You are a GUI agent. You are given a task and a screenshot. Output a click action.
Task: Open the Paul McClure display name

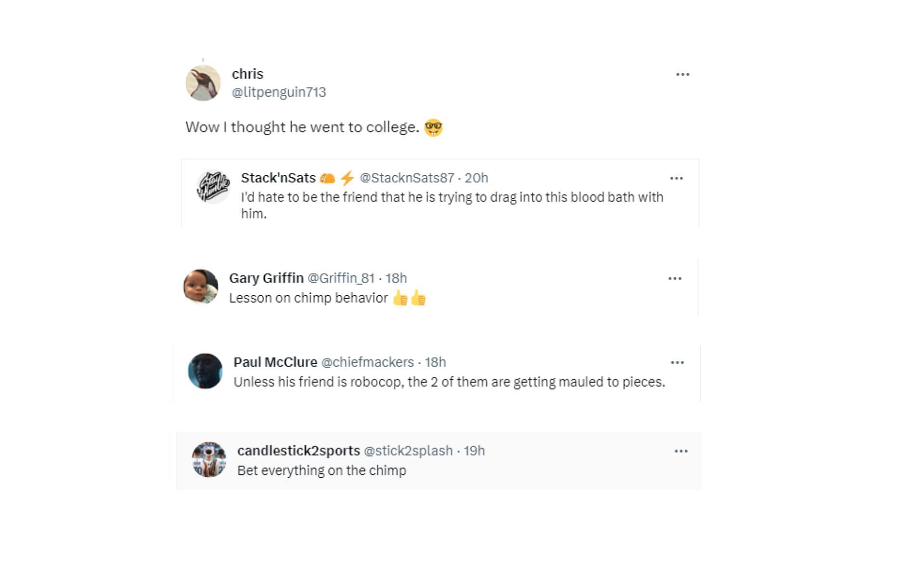(275, 362)
